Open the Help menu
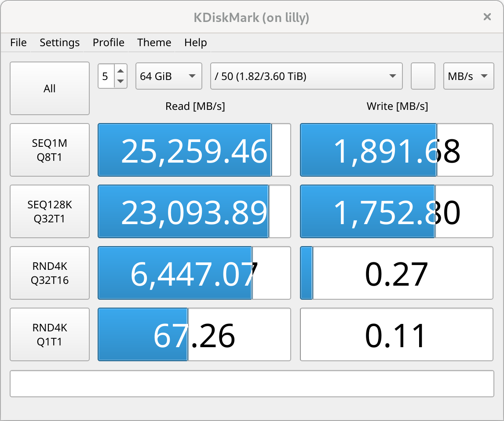The image size is (504, 421). coord(195,43)
